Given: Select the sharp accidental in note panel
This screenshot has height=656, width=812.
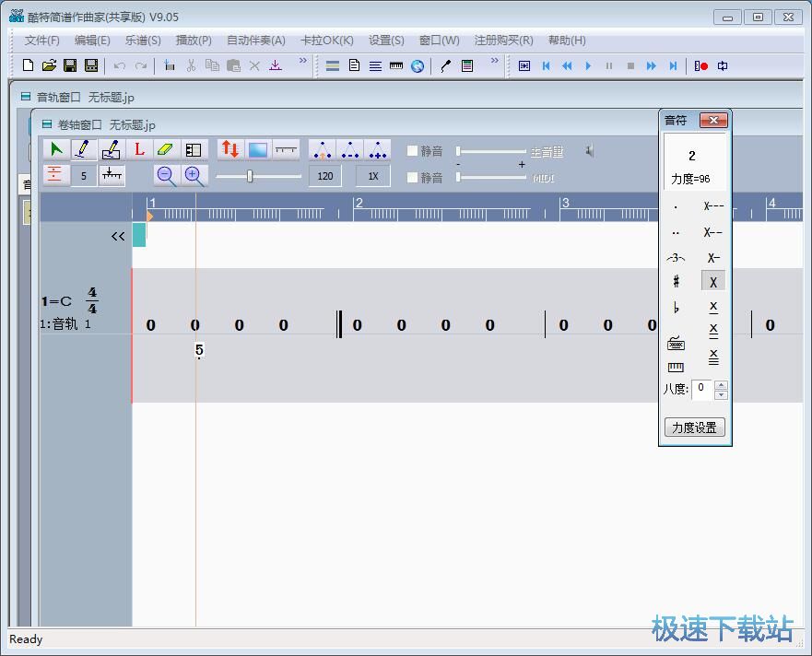Looking at the screenshot, I should pos(677,282).
